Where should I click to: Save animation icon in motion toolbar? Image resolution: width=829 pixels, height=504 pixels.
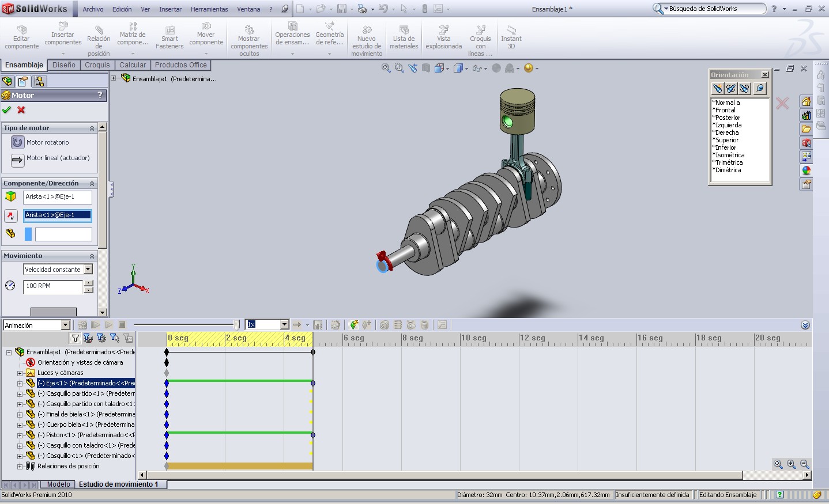318,325
